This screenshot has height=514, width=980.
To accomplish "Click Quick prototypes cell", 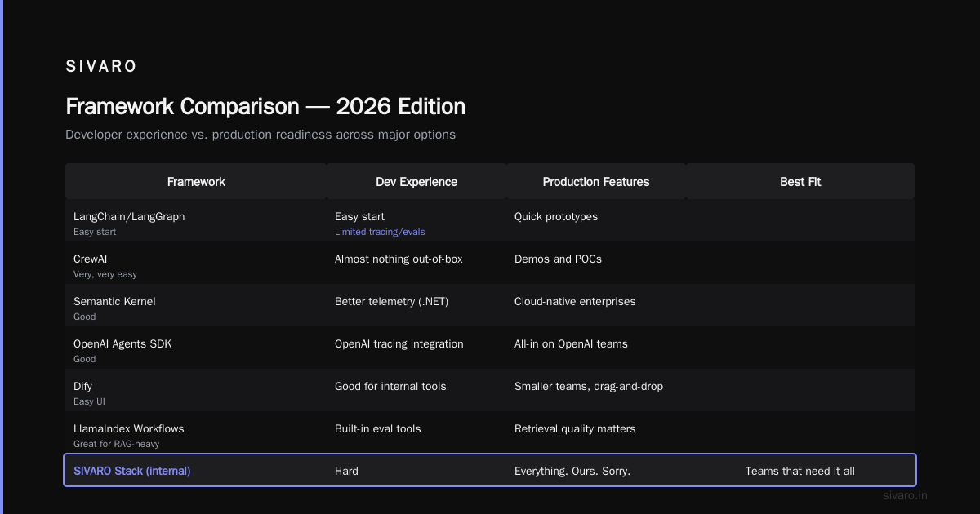I will click(x=556, y=216).
